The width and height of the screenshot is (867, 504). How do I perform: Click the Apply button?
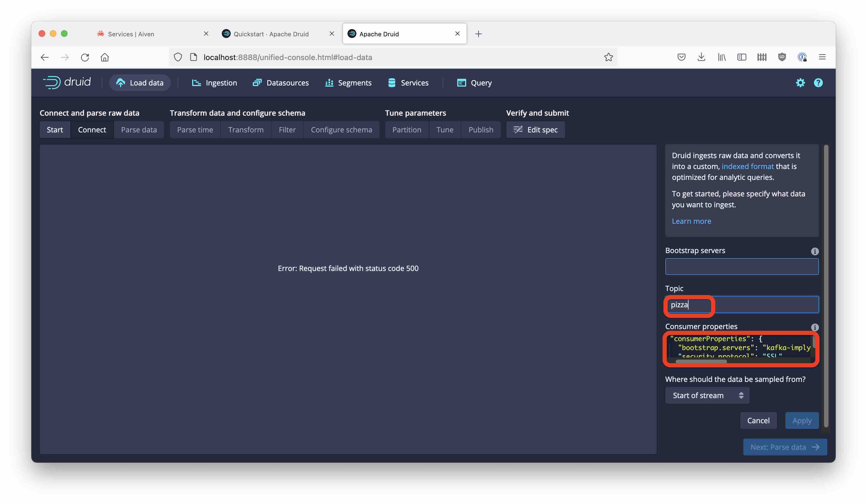801,420
